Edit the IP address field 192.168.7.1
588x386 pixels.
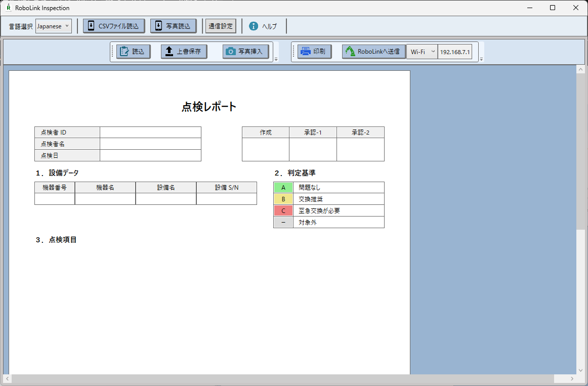[x=454, y=52]
